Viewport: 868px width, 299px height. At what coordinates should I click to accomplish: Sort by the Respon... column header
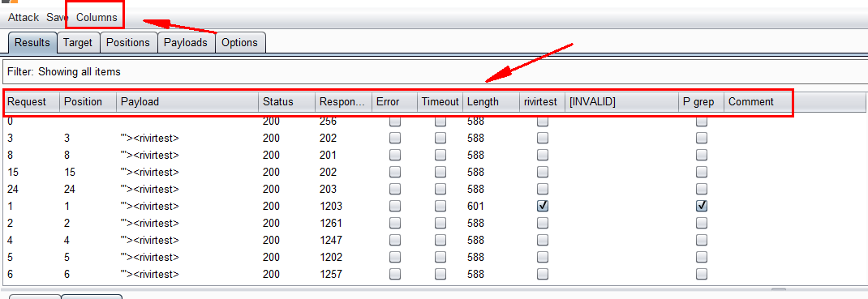343,102
